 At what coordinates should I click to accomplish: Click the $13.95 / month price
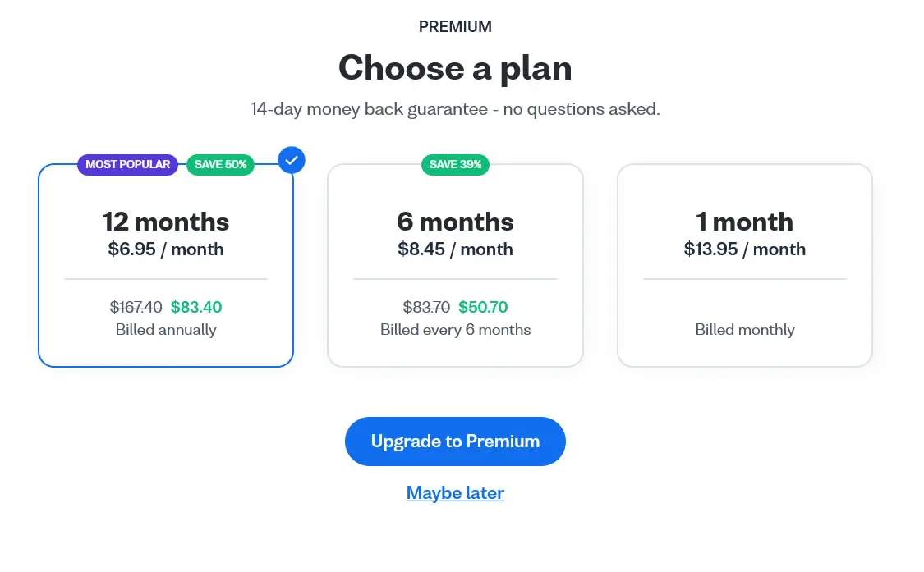point(744,249)
